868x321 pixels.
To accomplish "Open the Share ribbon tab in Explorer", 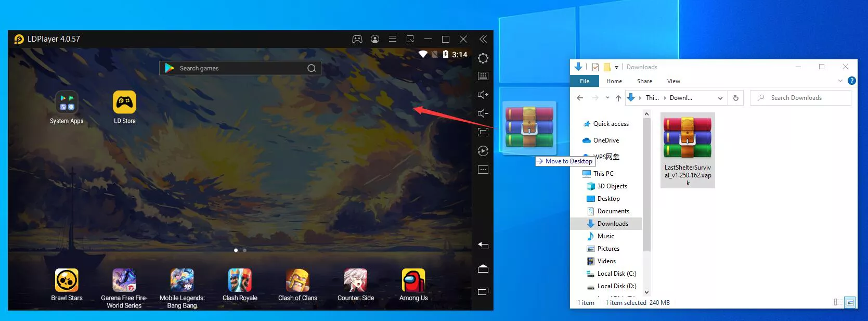I will [x=644, y=81].
